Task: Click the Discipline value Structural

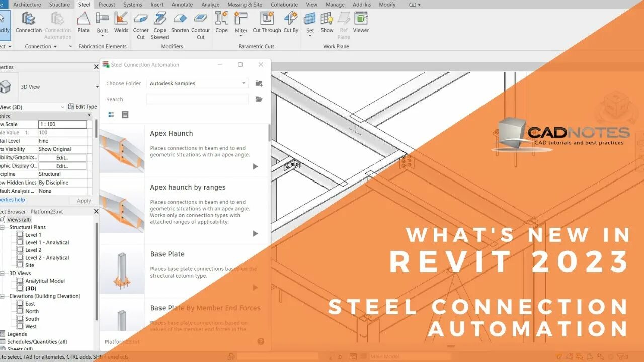Action: point(62,174)
